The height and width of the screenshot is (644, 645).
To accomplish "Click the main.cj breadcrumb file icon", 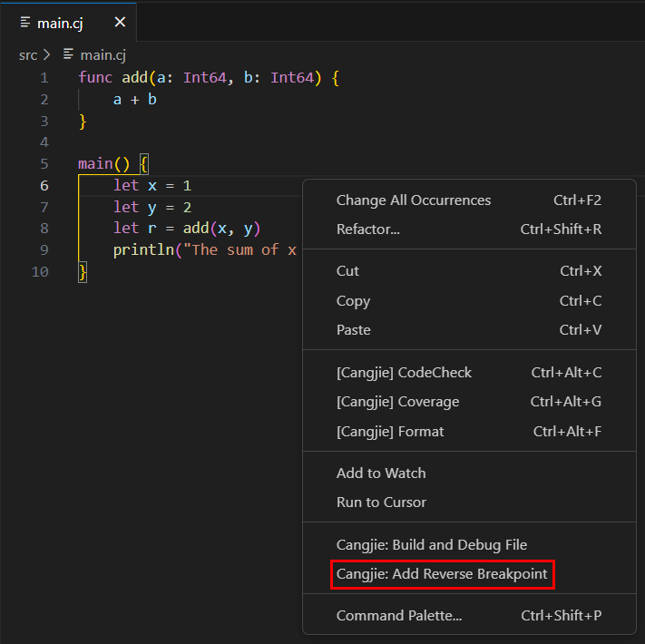I will tap(68, 55).
